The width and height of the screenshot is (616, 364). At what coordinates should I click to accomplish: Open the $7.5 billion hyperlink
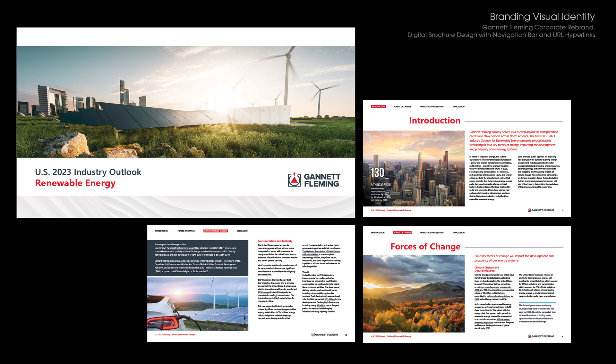329,299
